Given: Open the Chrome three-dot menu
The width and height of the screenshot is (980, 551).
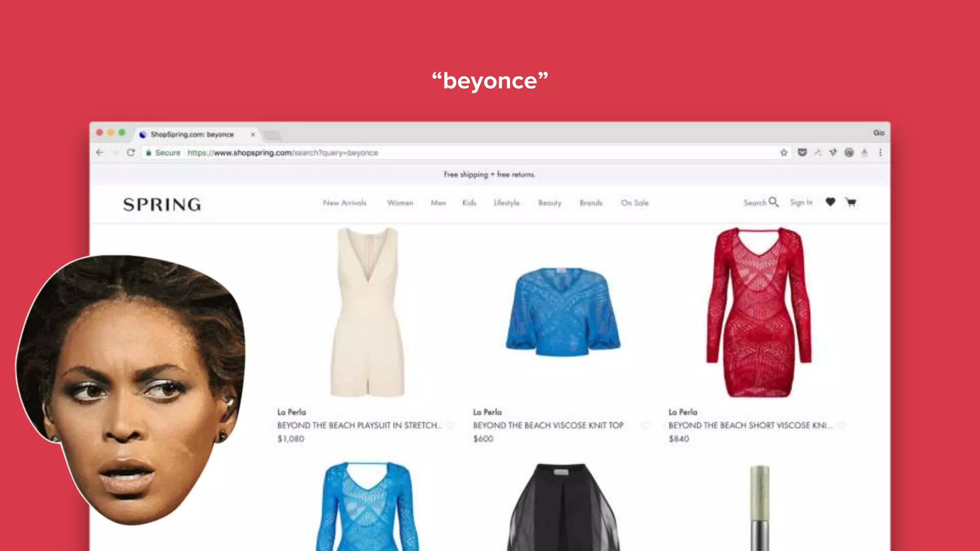Looking at the screenshot, I should coord(880,153).
